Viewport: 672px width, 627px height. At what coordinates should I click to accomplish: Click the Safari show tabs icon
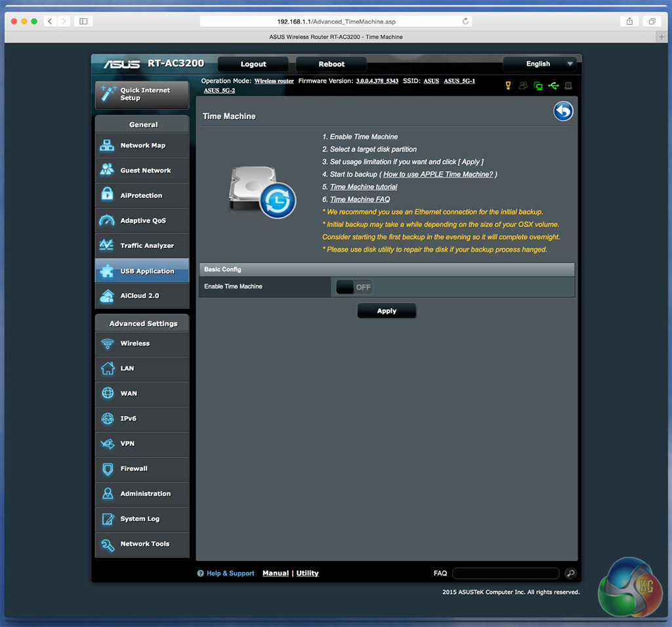652,22
